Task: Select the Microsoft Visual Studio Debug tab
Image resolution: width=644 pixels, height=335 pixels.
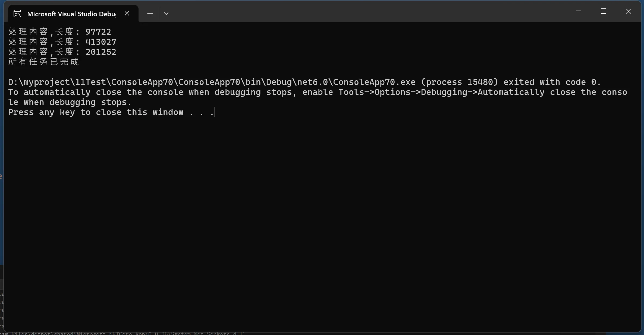Action: pos(72,14)
